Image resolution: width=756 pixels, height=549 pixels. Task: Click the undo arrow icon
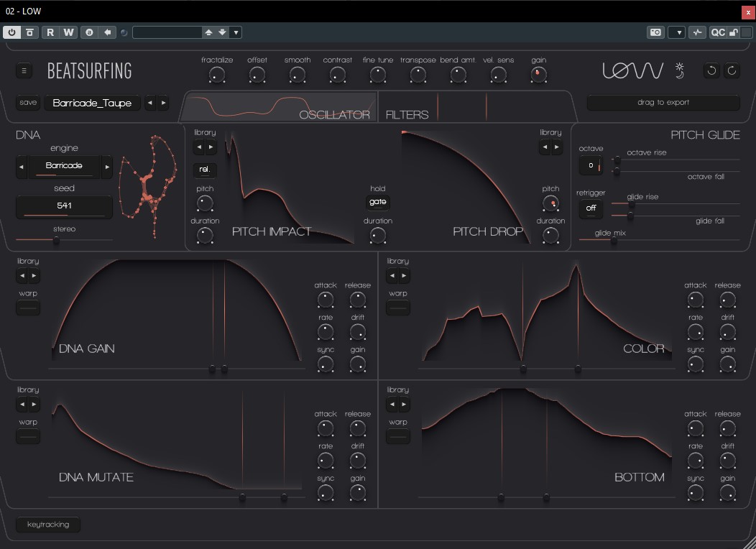[x=711, y=70]
